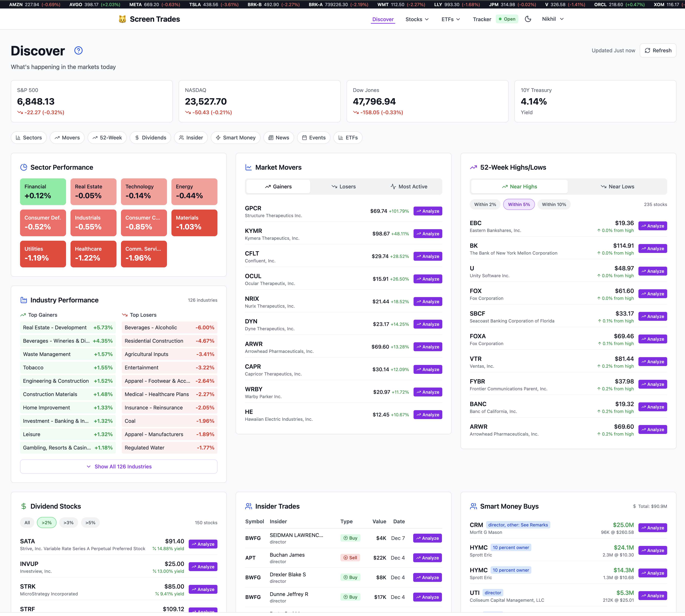Viewport: 685px width, 616px height.
Task: Select the Gainers tab in Market Movers
Action: 278,187
